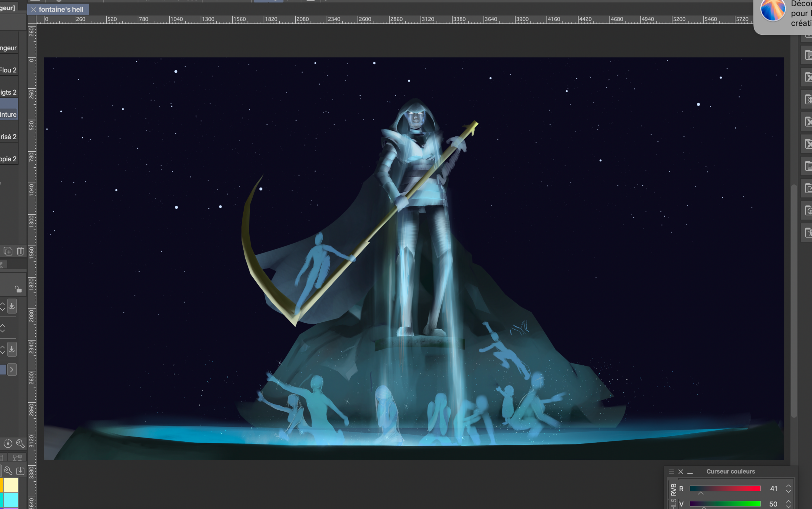812x509 pixels.
Task: Click the circular timer icon
Action: tap(8, 443)
